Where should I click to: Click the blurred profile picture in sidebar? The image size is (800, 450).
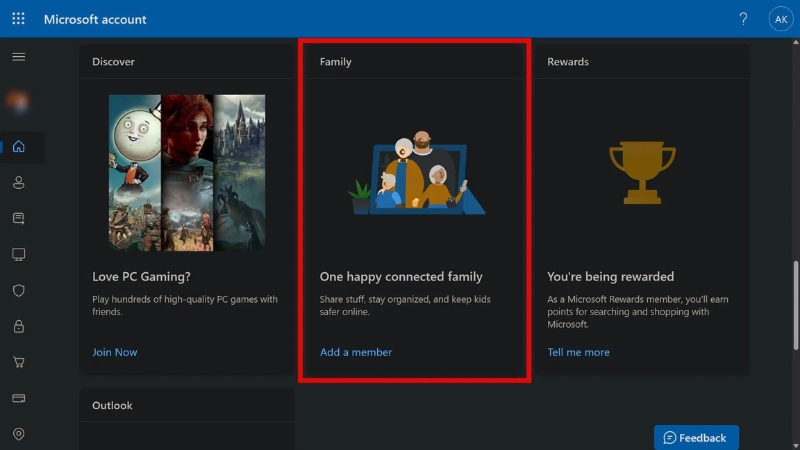pyautogui.click(x=17, y=101)
